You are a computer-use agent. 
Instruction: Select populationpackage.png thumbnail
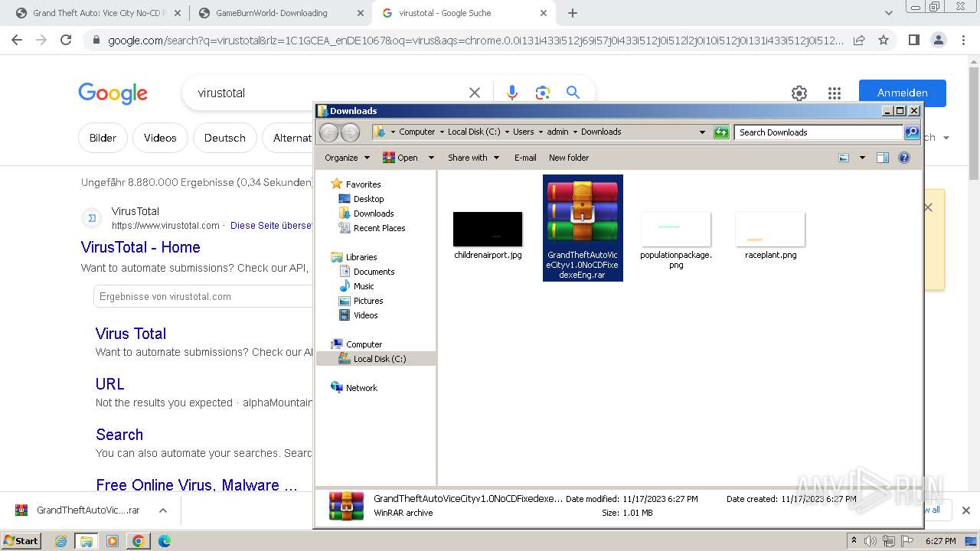[676, 240]
